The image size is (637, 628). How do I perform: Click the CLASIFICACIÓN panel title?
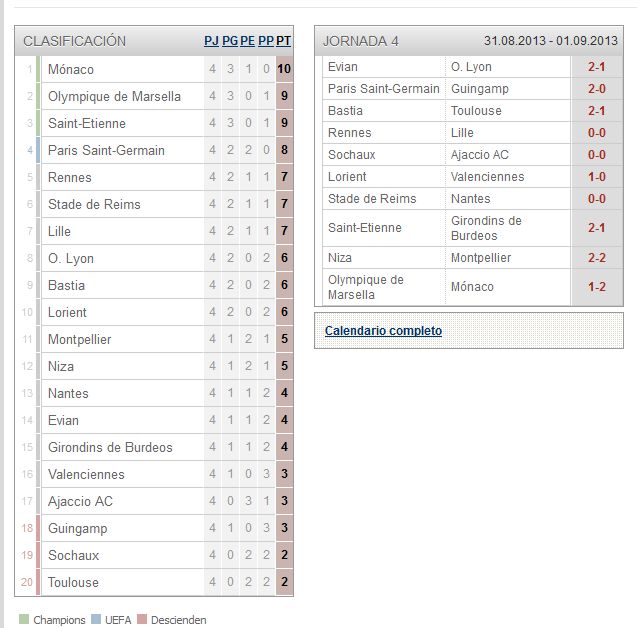tap(74, 41)
